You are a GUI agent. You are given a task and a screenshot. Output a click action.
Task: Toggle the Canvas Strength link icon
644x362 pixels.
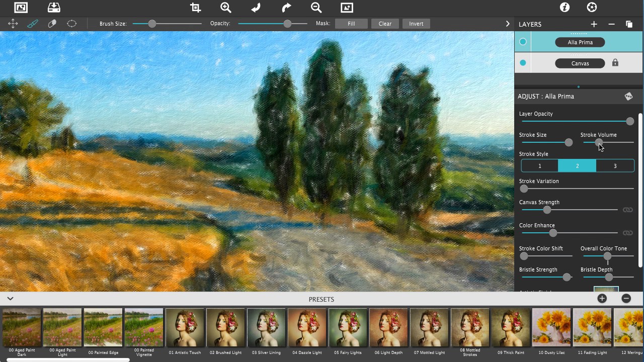point(627,210)
